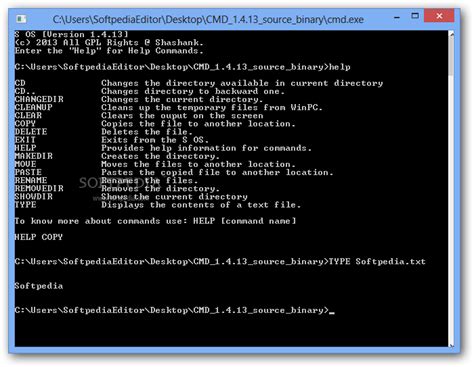Image resolution: width=474 pixels, height=367 pixels.
Task: Click 'Displays the contents of a text file.'
Action: (x=201, y=205)
